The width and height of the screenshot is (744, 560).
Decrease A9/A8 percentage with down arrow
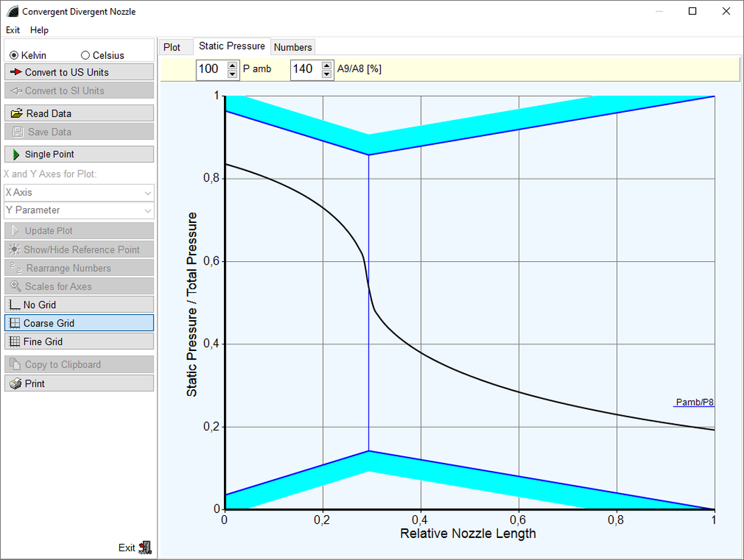[326, 74]
